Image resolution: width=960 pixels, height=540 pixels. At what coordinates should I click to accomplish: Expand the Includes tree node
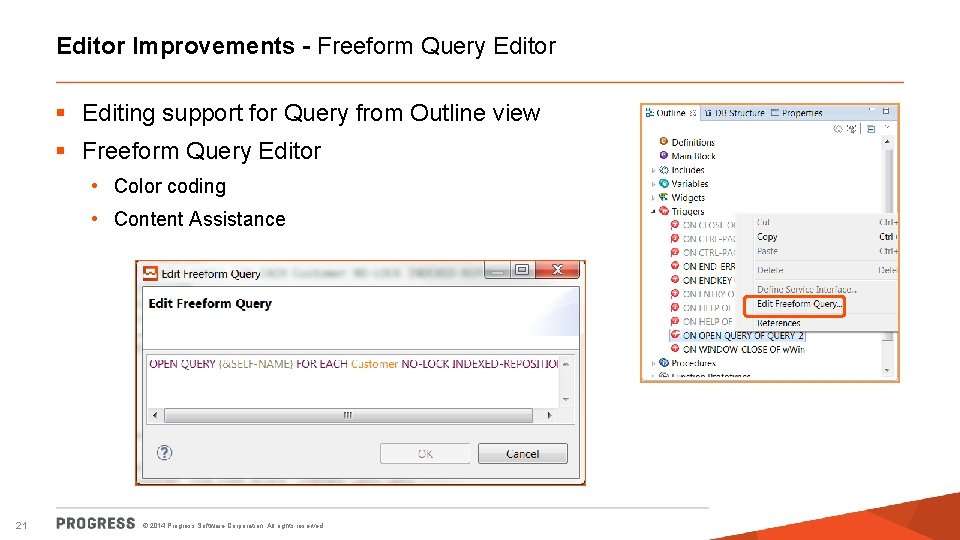(653, 170)
